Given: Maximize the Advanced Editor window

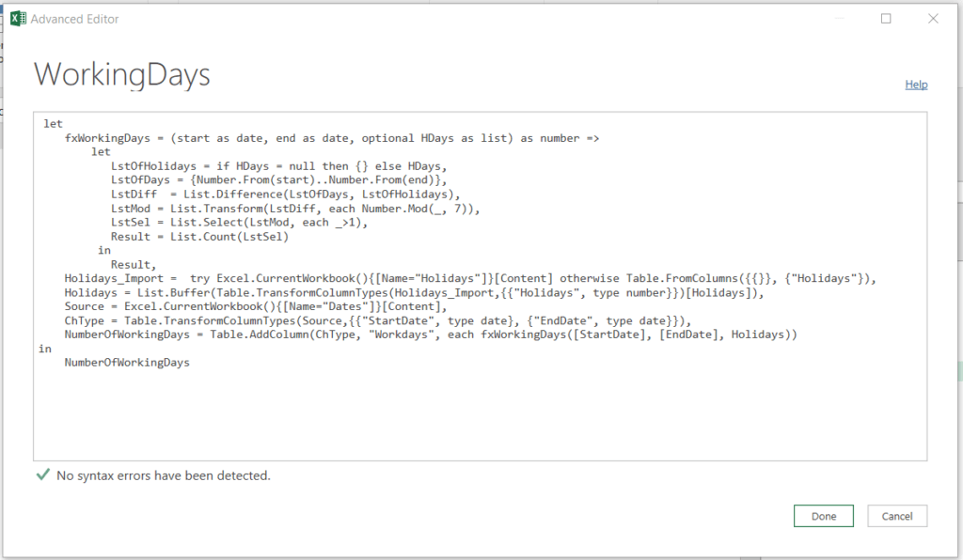Looking at the screenshot, I should click(x=886, y=19).
